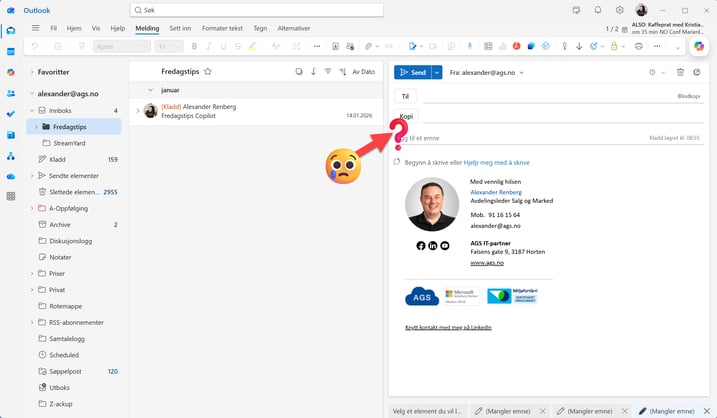Viewport: 717px width, 418px height.
Task: Toggle the hamburger navigation pane button
Action: [35, 28]
